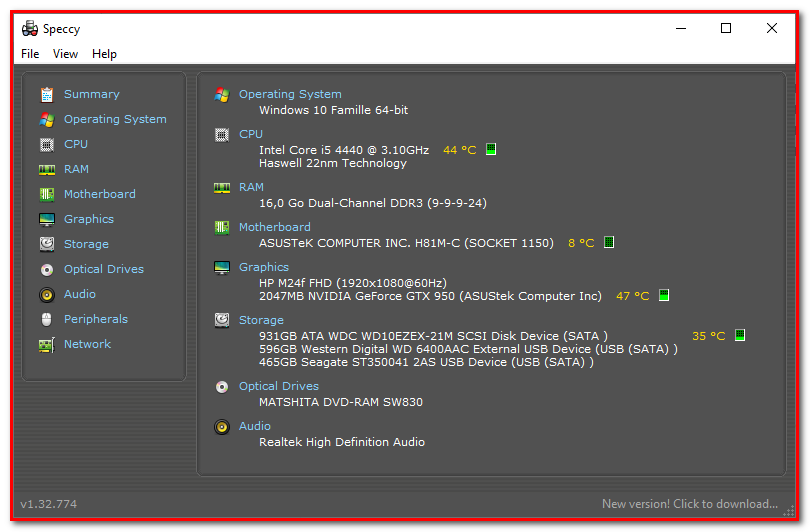Click the CPU heading link in summary

point(251,134)
